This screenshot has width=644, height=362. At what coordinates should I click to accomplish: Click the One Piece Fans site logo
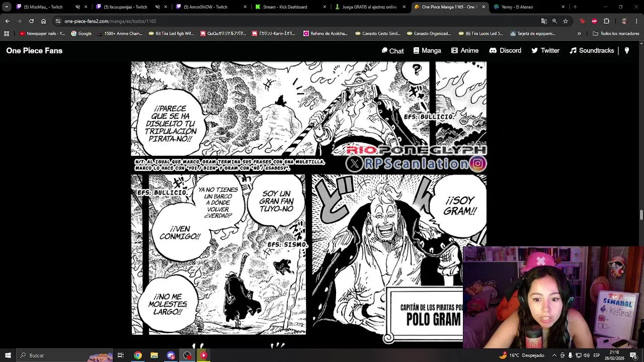34,51
